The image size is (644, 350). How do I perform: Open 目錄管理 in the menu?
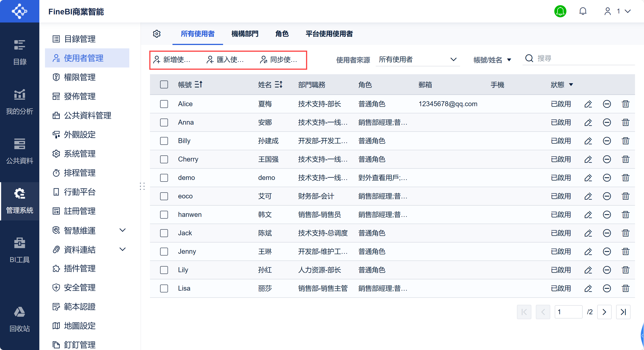pyautogui.click(x=87, y=39)
